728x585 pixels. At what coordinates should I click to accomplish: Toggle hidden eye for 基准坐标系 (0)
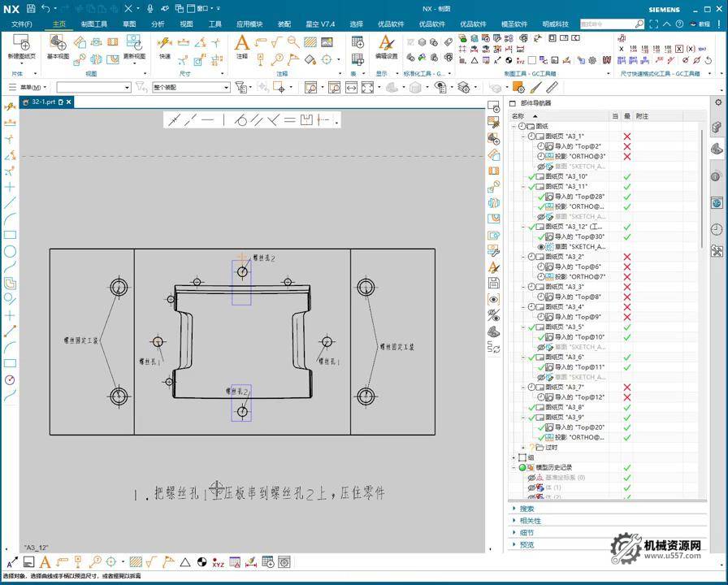[531, 478]
